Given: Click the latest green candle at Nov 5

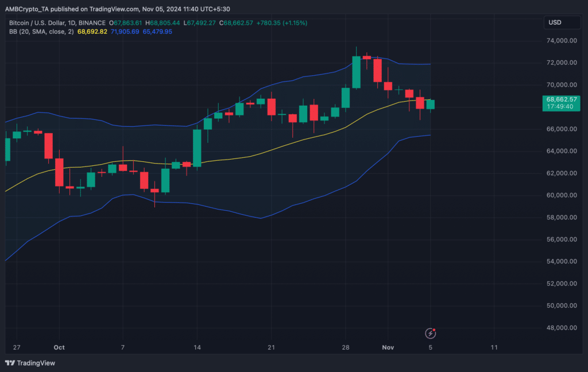Looking at the screenshot, I should pyautogui.click(x=431, y=104).
